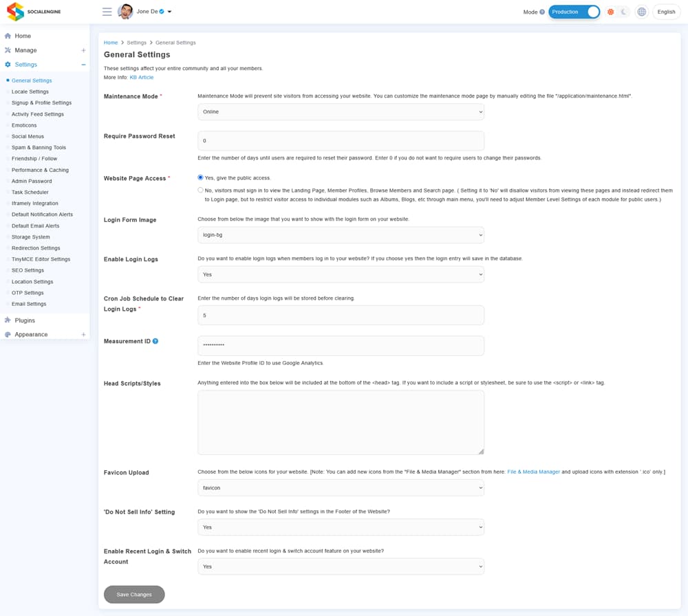Click the Mode help question icon
The image size is (688, 616).
[542, 12]
